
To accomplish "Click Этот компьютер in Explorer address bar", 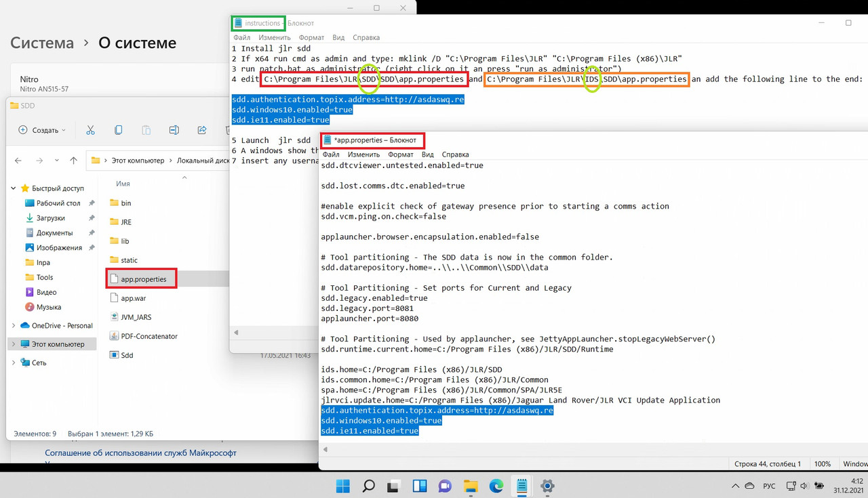I will [138, 161].
